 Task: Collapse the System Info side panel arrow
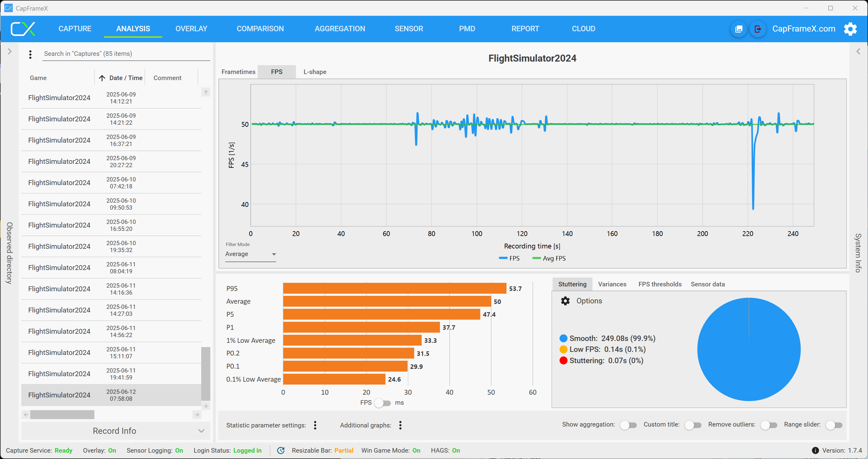tap(858, 52)
